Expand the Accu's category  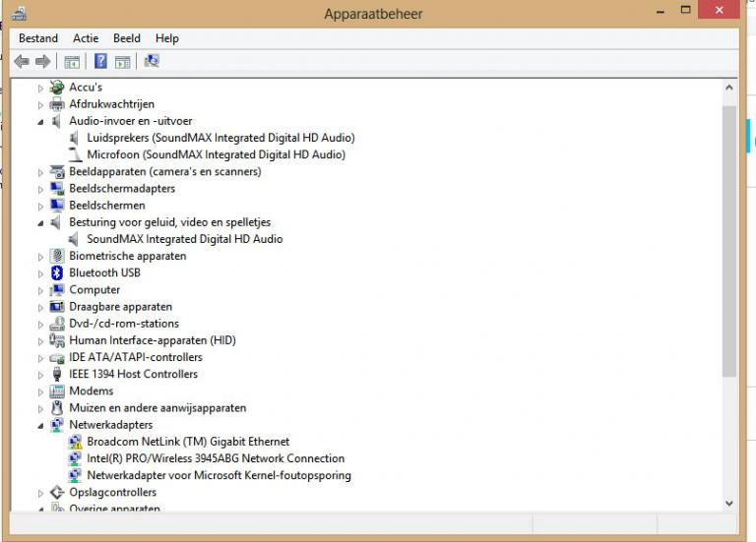pyautogui.click(x=41, y=88)
